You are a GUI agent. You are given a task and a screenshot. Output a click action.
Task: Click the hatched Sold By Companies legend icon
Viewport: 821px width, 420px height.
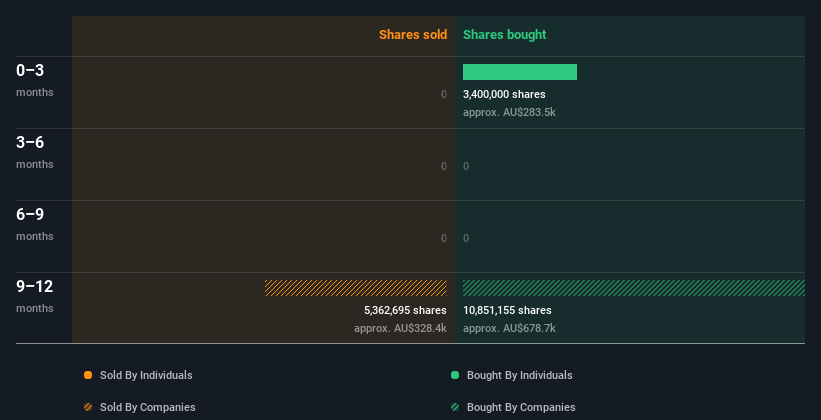click(x=88, y=407)
